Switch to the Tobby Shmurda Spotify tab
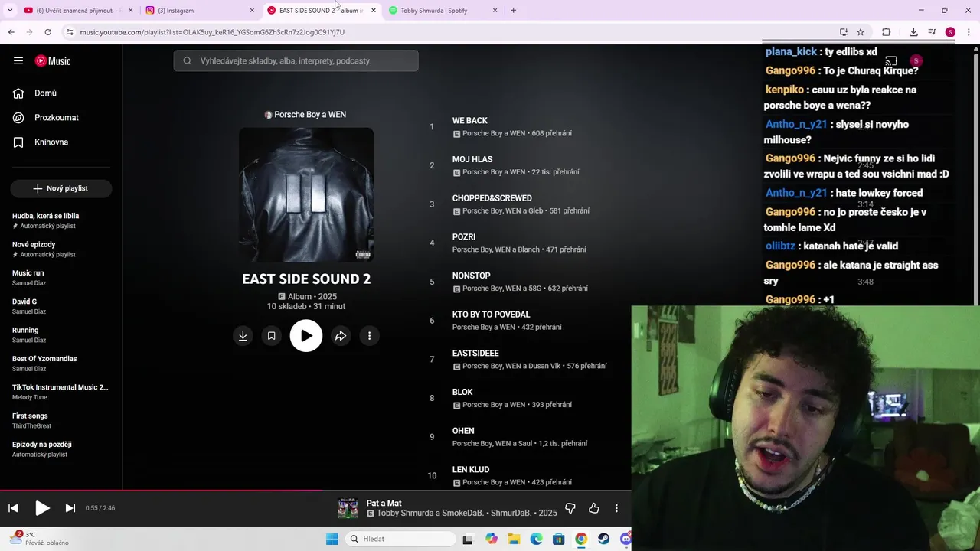The height and width of the screenshot is (551, 980). [442, 11]
